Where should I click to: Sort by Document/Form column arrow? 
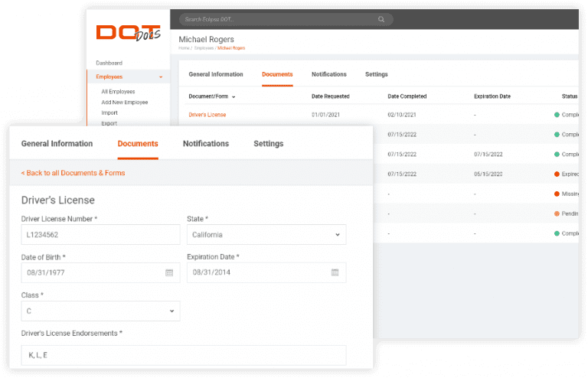click(x=234, y=96)
